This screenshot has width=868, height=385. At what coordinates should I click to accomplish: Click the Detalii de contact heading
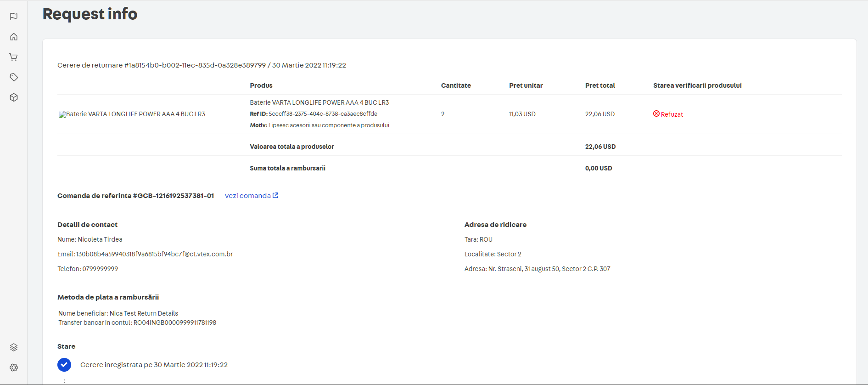87,225
